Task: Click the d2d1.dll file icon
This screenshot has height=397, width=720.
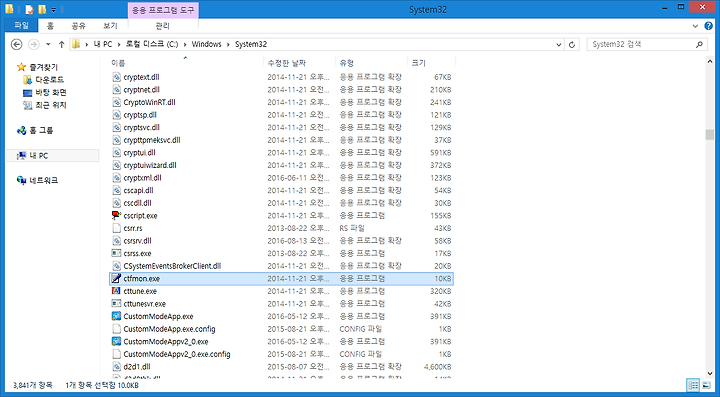Action: pyautogui.click(x=116, y=366)
